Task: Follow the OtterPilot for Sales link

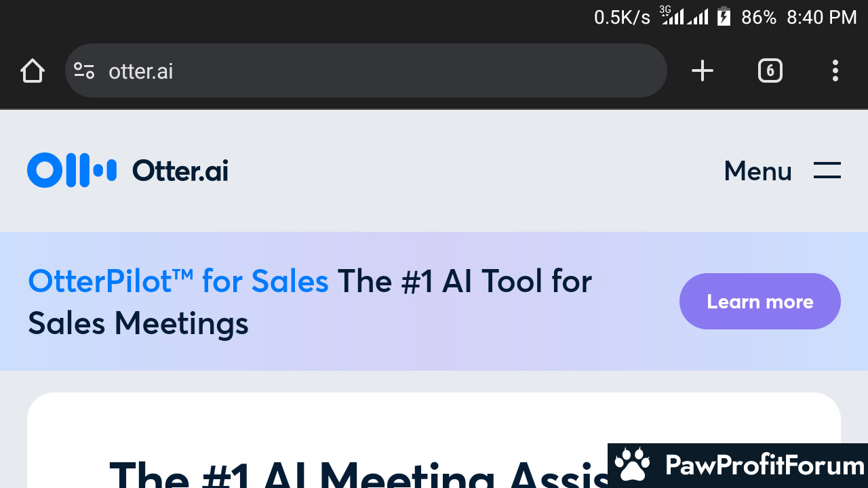Action: [178, 281]
